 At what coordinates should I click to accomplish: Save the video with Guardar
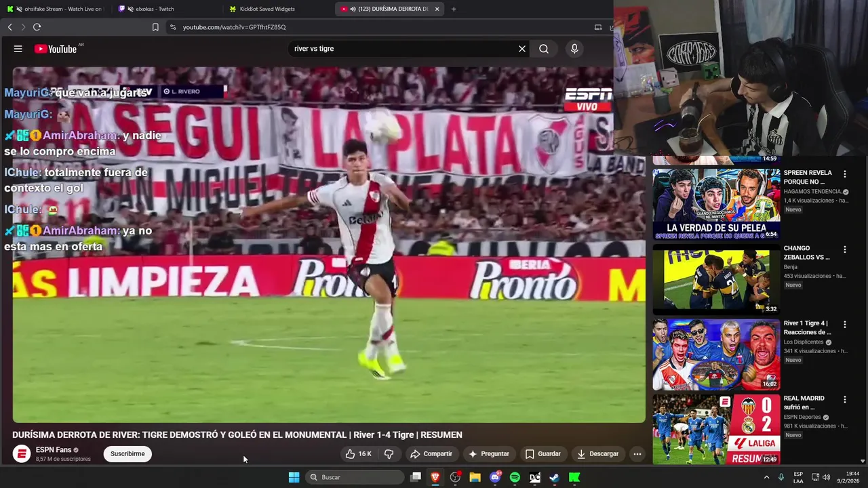543,454
